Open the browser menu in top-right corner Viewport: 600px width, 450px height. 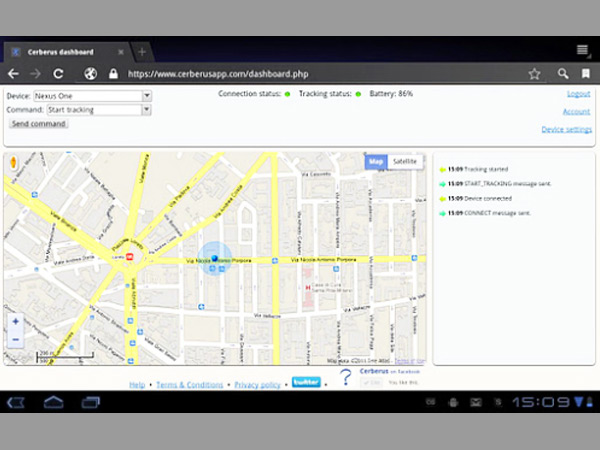[x=583, y=51]
